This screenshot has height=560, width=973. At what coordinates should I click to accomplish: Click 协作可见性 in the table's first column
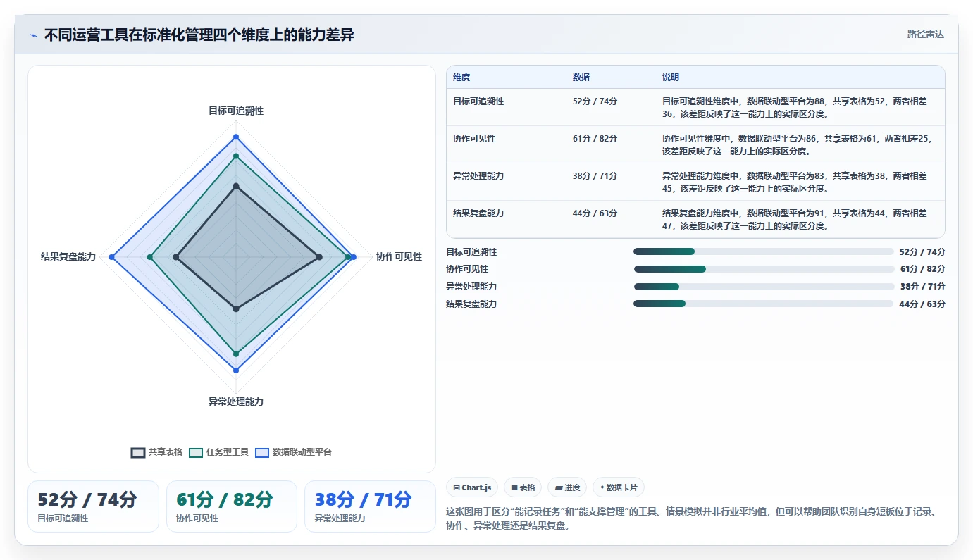coord(474,139)
